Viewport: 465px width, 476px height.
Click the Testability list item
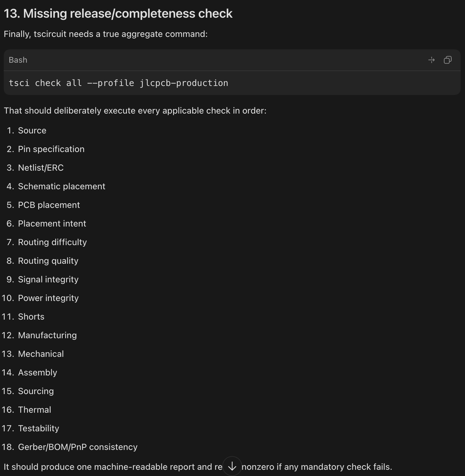38,428
